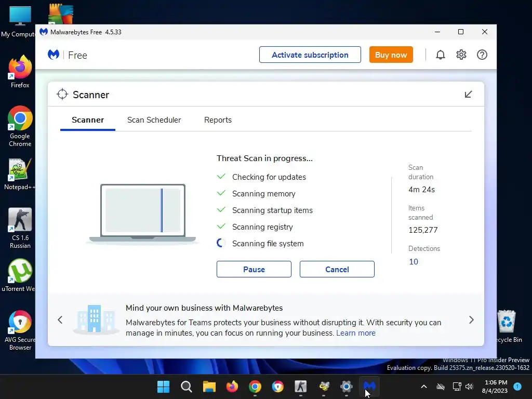Open the uTorrent Web desktop shortcut
Screen dimensions: 532x399
click(x=19, y=275)
